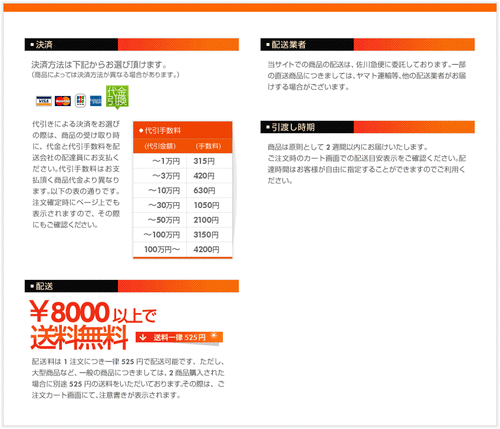Click the VISA card icon
500x429 pixels.
(44, 101)
